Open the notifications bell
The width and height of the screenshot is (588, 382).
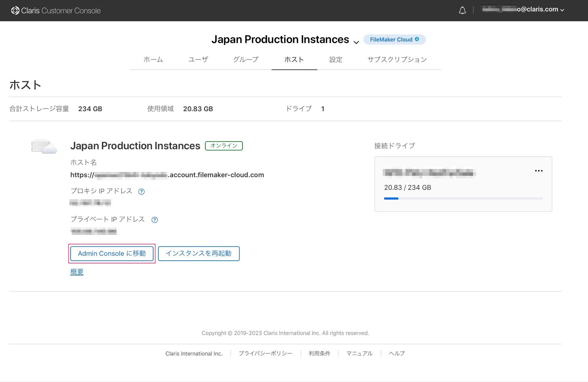462,10
